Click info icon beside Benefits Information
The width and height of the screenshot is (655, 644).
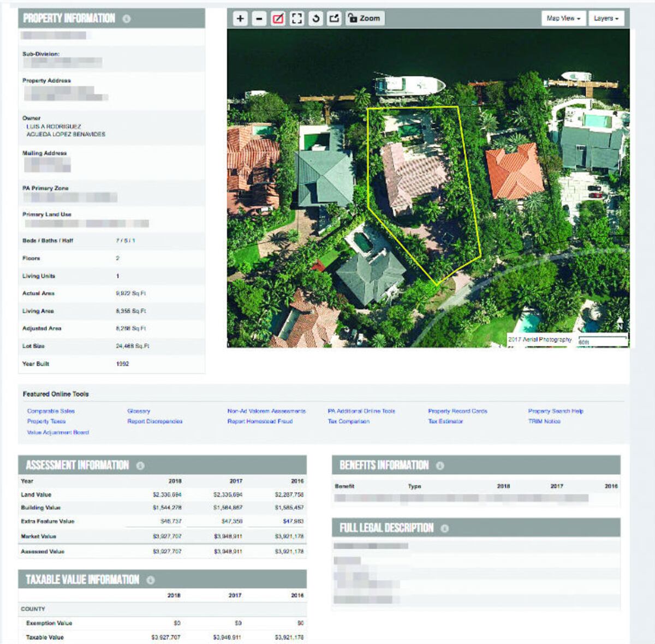coord(440,466)
